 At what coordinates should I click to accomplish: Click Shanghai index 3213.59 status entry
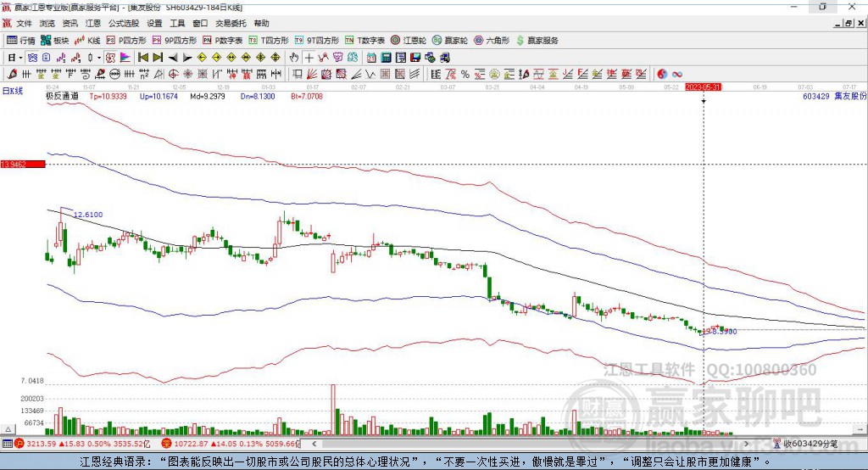(x=82, y=444)
